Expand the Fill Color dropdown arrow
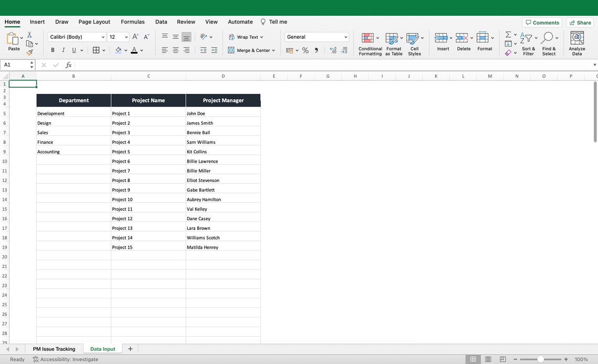 (126, 50)
